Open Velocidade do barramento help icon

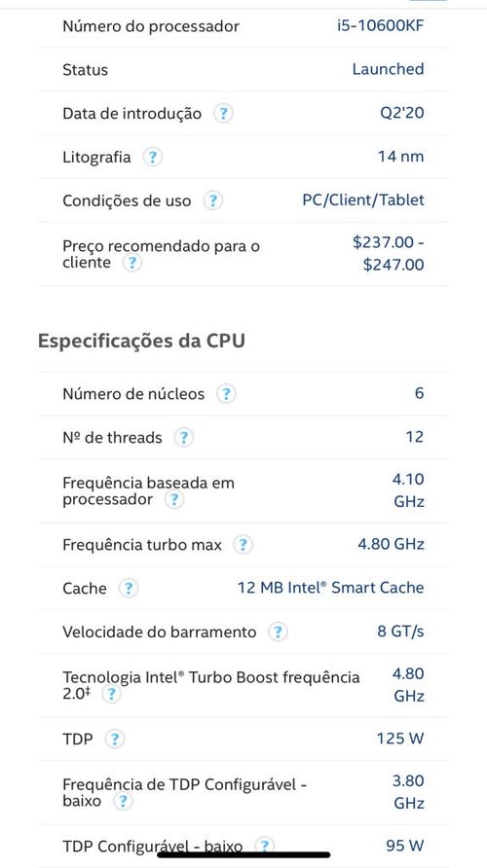tap(279, 632)
